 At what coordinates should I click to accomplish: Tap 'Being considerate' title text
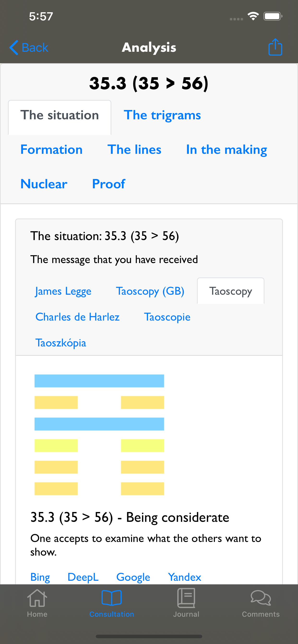(178, 517)
